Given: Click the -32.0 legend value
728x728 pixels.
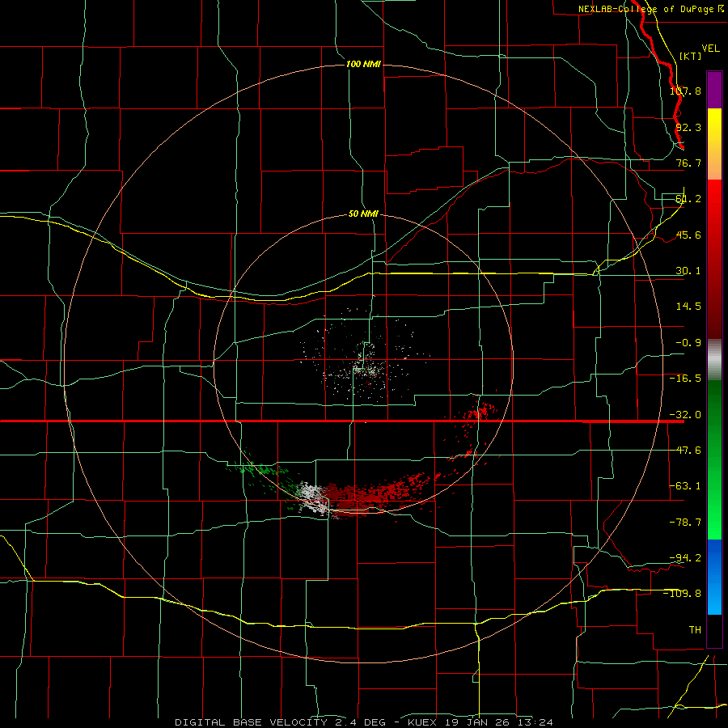Looking at the screenshot, I should point(685,415).
